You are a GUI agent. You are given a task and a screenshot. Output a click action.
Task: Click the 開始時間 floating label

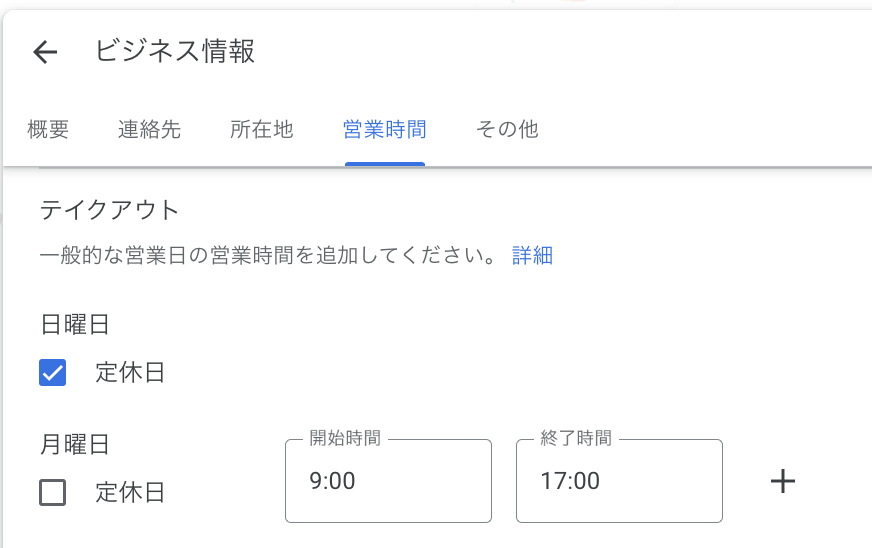pyautogui.click(x=344, y=438)
